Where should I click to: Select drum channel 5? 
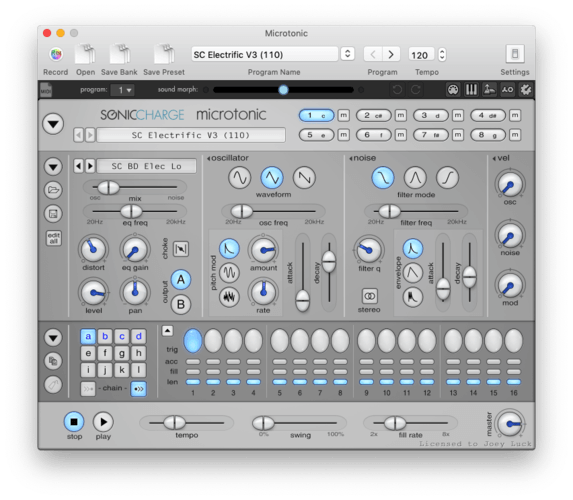316,135
